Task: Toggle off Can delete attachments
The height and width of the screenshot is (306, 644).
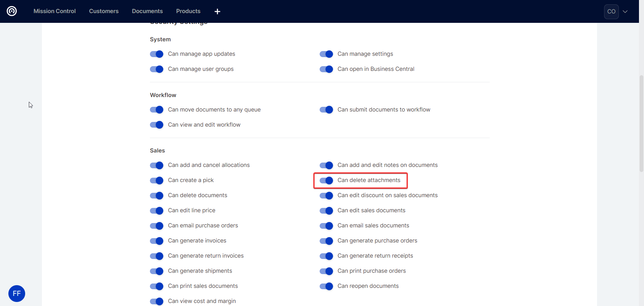Action: [326, 180]
